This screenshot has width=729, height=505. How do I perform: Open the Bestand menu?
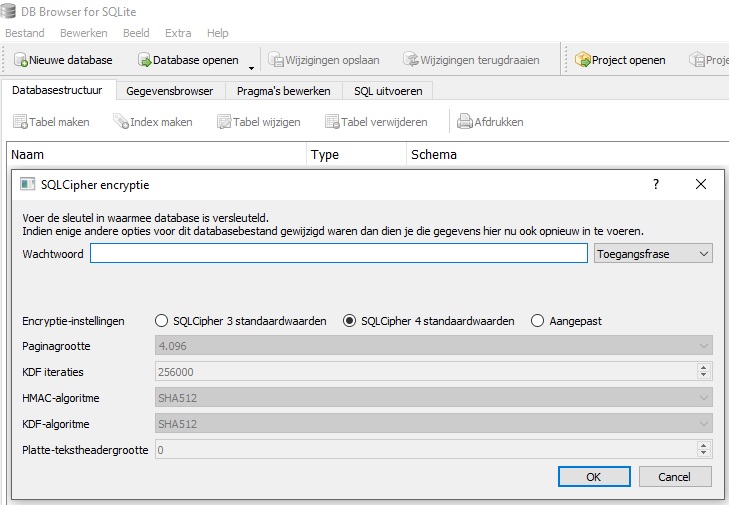(x=25, y=33)
